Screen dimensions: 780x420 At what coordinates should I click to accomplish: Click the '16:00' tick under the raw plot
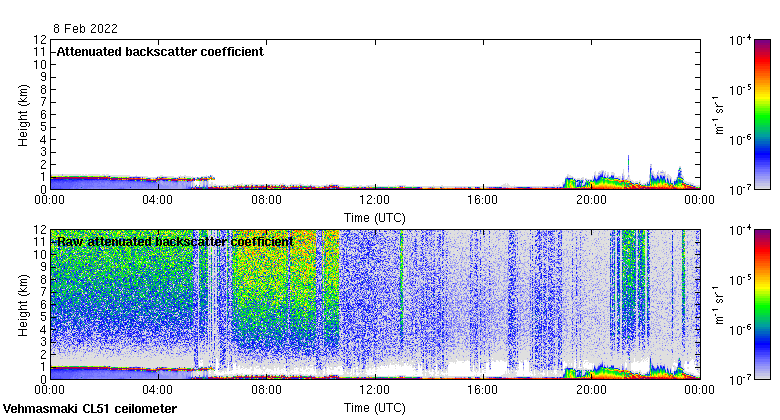click(483, 390)
